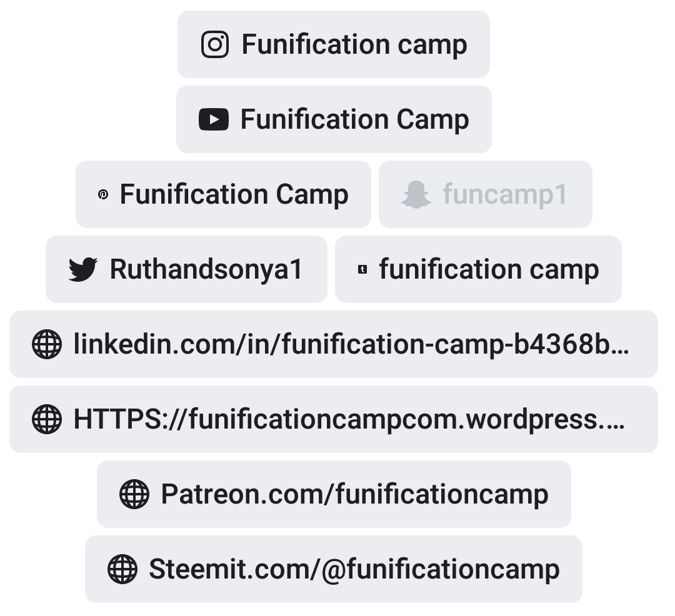This screenshot has height=616, width=675.
Task: Click the small Pinterest icon
Action: pos(103,194)
